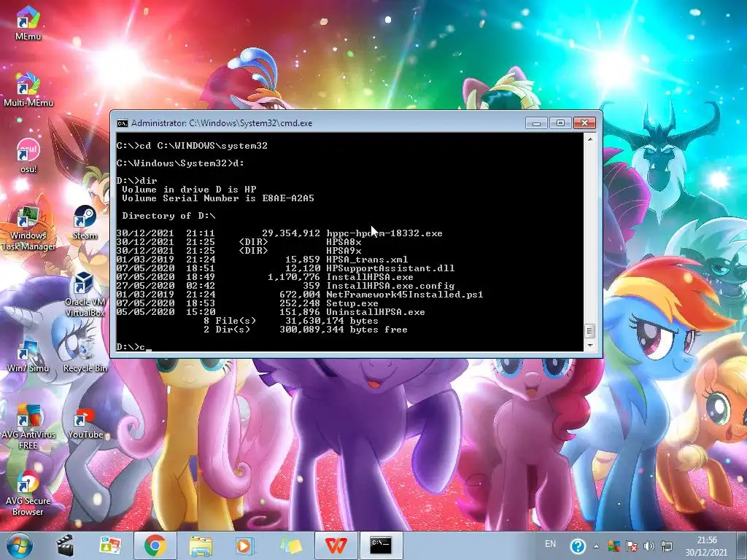This screenshot has width=747, height=560.
Task: Open the clapperboard video app in taskbar
Action: pyautogui.click(x=65, y=545)
